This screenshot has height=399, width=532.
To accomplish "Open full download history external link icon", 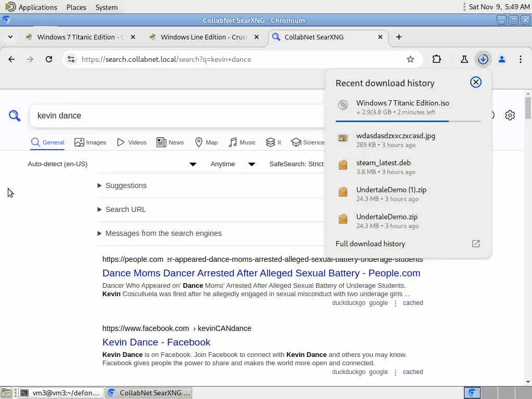I will [x=476, y=244].
